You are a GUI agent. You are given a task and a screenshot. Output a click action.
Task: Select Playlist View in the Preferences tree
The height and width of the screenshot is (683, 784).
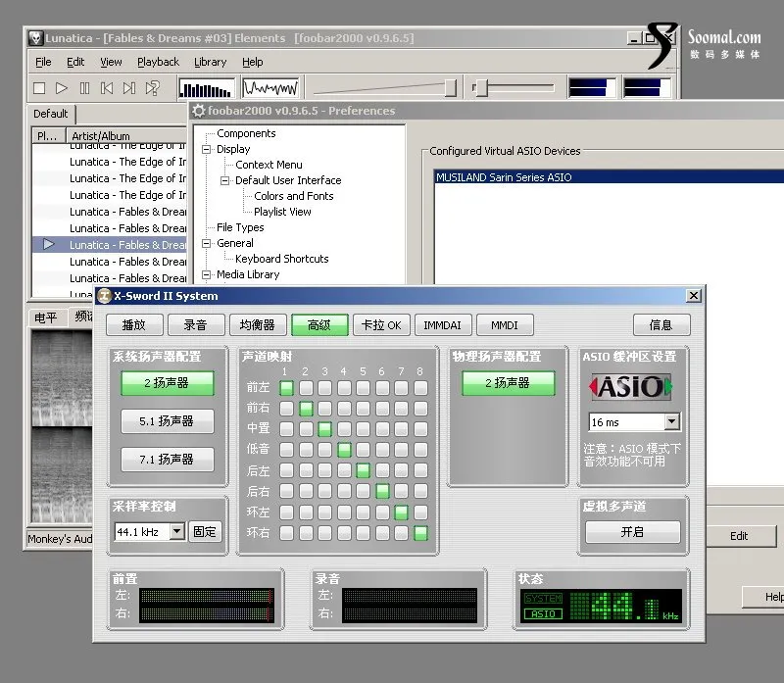point(282,212)
